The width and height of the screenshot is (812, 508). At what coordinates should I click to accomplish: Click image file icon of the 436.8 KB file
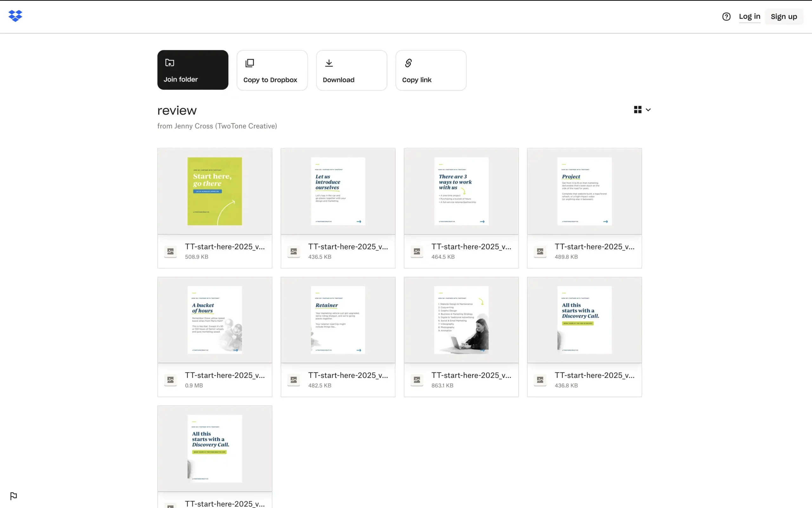pyautogui.click(x=540, y=380)
